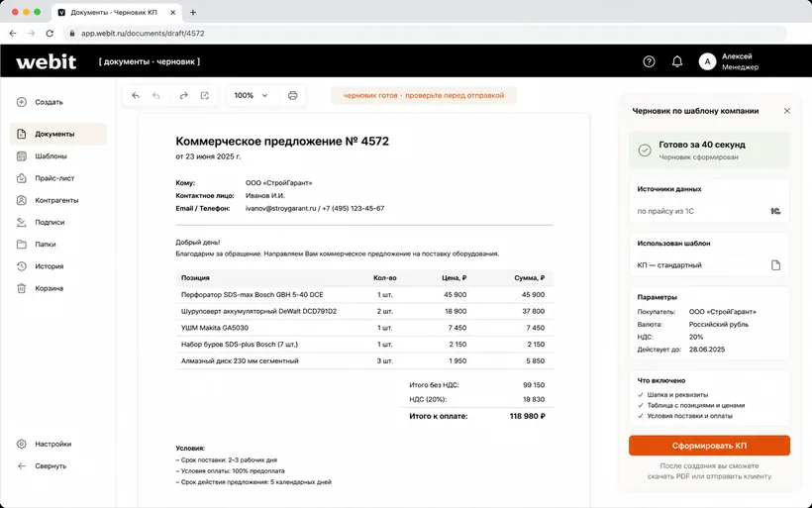Collapse sidebar with Свернуть arrow

pyautogui.click(x=21, y=466)
